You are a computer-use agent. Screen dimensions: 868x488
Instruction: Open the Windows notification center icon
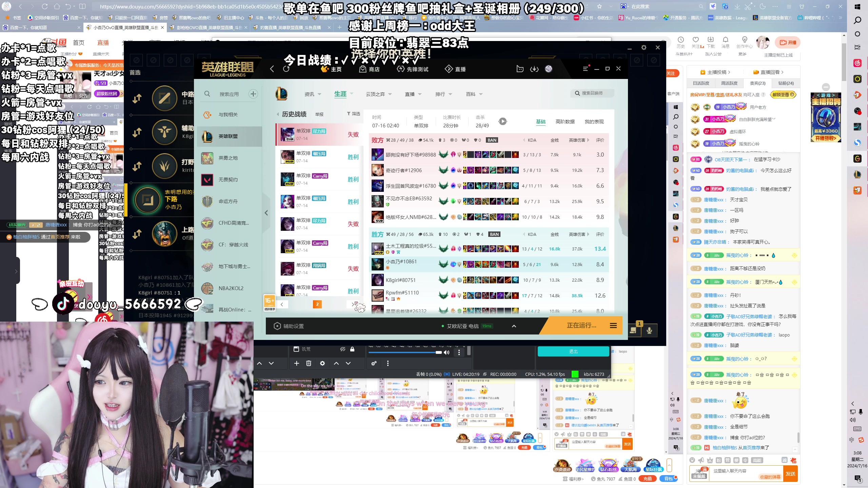pyautogui.click(x=857, y=479)
